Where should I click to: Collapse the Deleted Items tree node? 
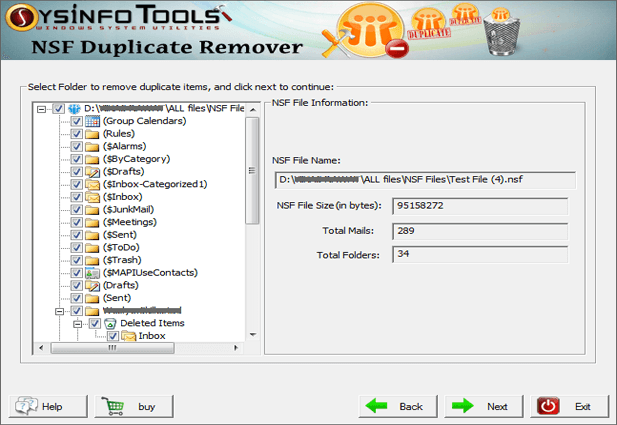[78, 324]
